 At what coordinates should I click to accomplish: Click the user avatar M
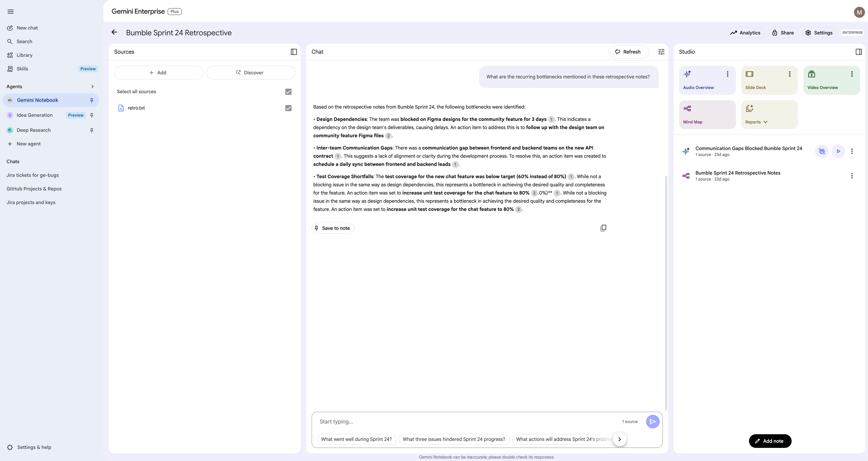point(859,12)
